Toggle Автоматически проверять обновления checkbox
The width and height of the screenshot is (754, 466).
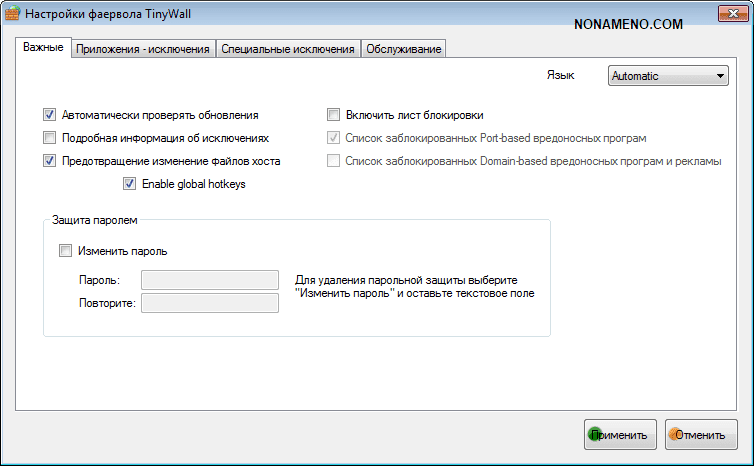(x=50, y=115)
